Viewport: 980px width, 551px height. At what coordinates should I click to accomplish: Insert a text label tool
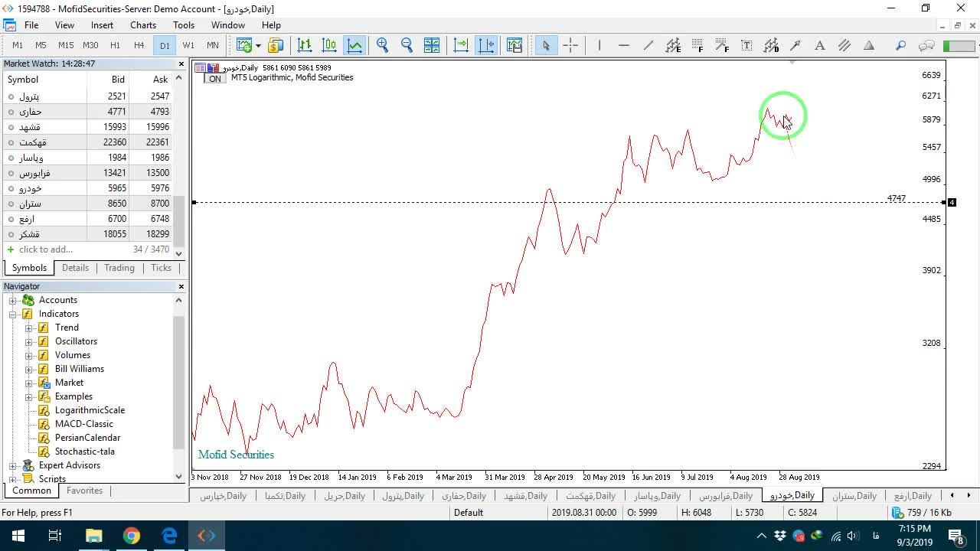(x=746, y=45)
